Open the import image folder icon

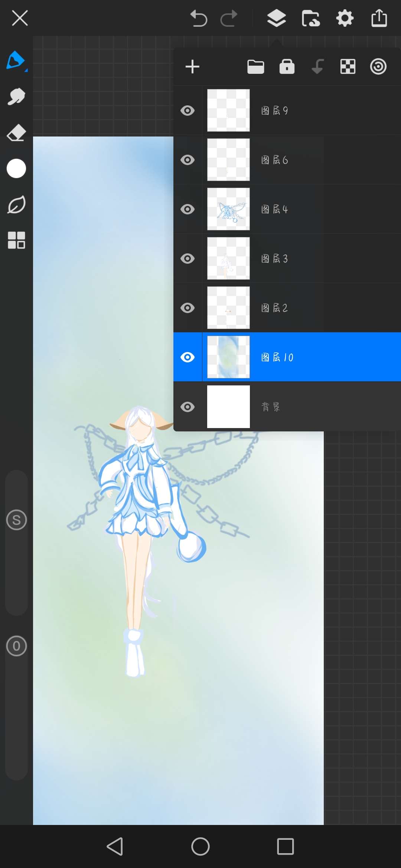311,18
